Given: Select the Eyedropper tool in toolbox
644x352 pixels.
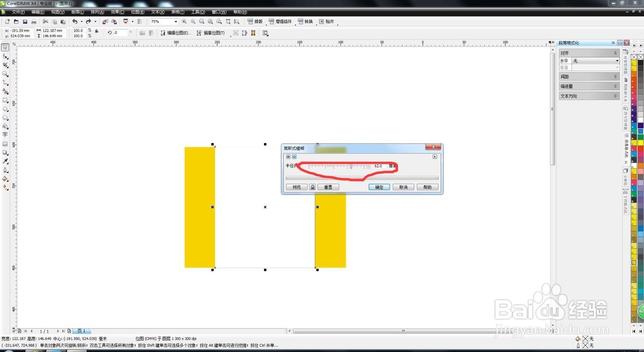Looking at the screenshot, I should coord(5,161).
